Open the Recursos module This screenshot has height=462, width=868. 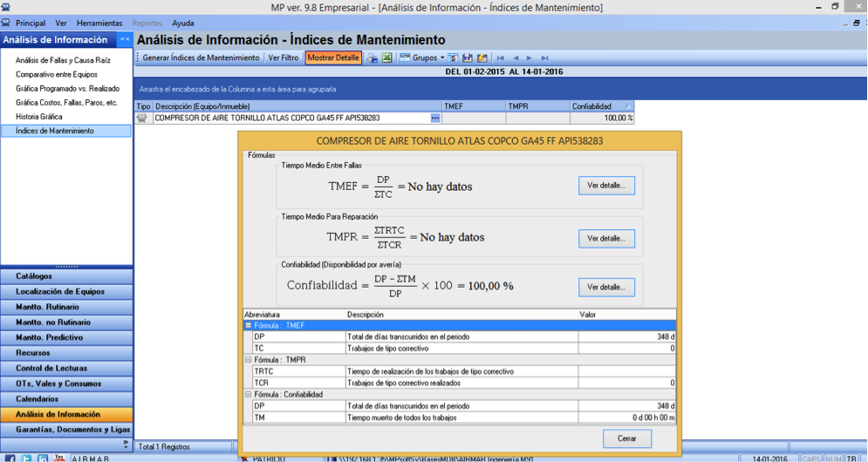[x=66, y=353]
